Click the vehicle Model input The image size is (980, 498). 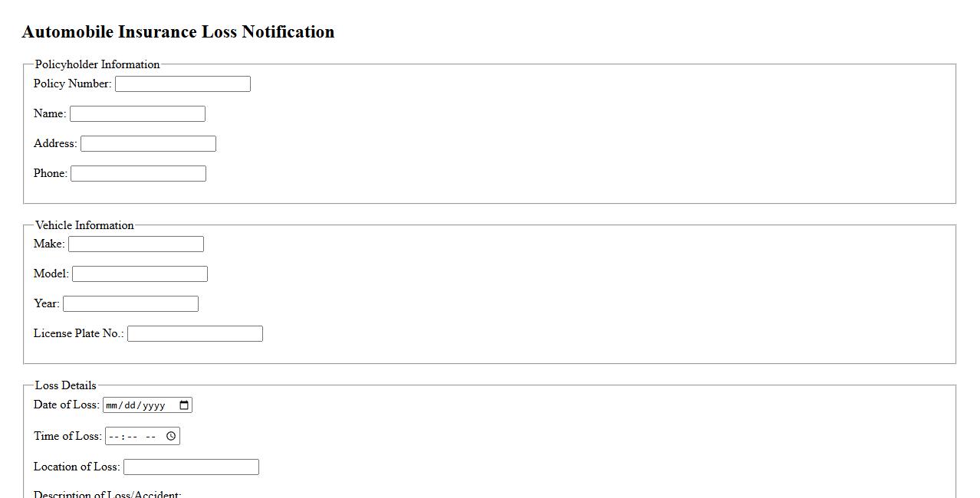[x=140, y=274]
